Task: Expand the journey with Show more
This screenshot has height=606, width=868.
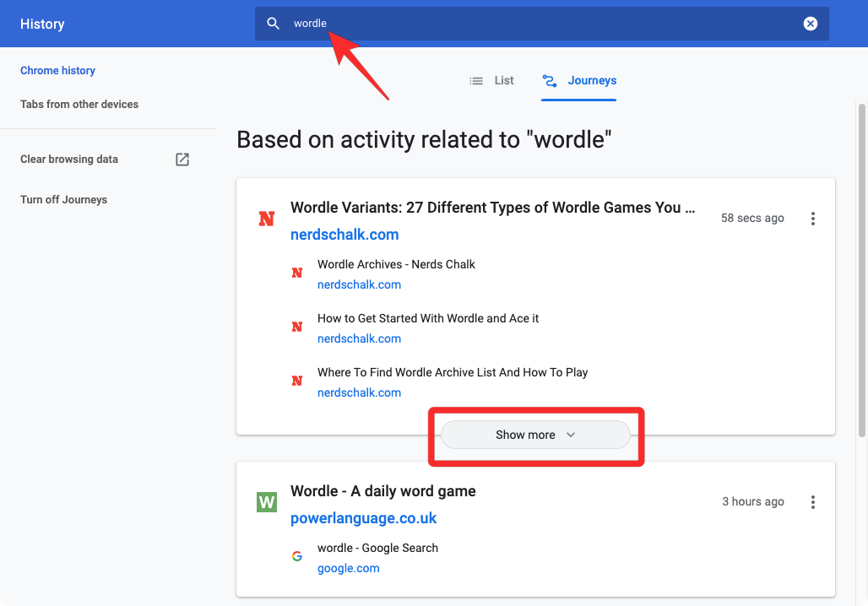Action: click(x=535, y=436)
